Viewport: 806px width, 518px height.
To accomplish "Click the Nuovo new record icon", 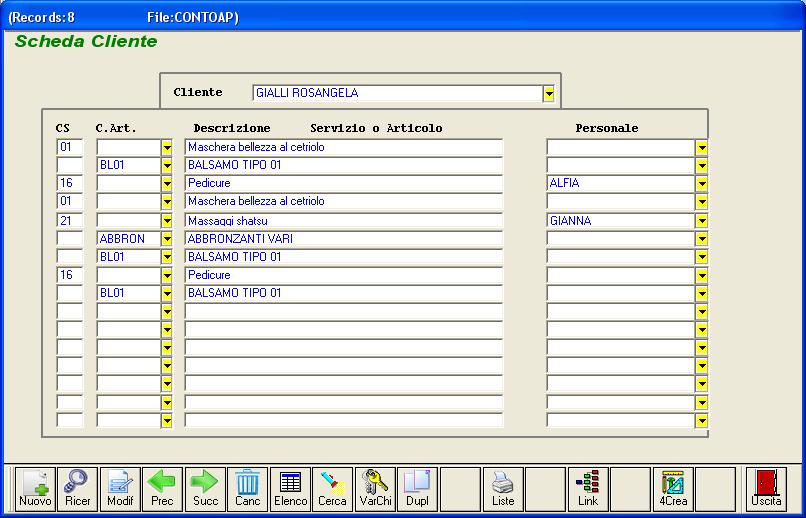I will (x=35, y=489).
